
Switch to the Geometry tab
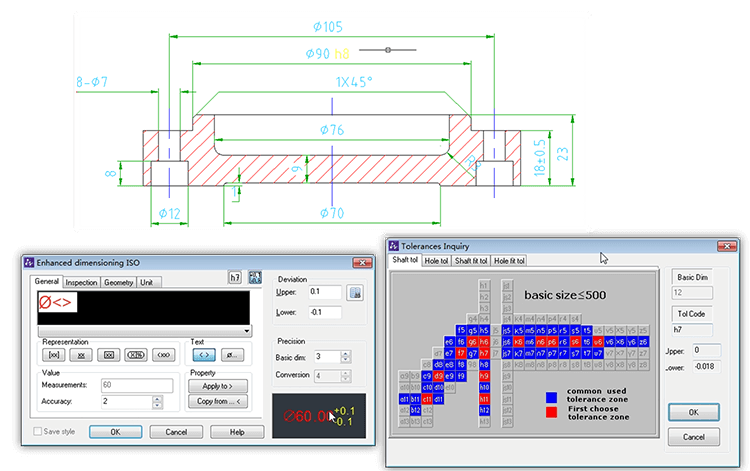click(x=119, y=282)
